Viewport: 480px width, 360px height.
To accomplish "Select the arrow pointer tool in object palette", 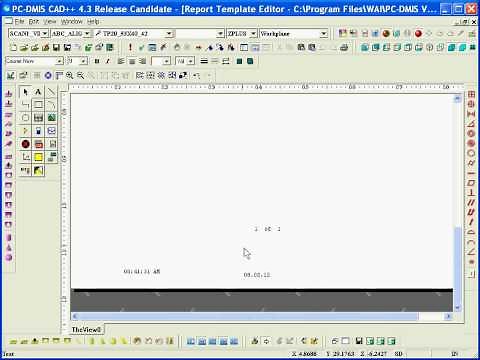I will pyautogui.click(x=25, y=92).
